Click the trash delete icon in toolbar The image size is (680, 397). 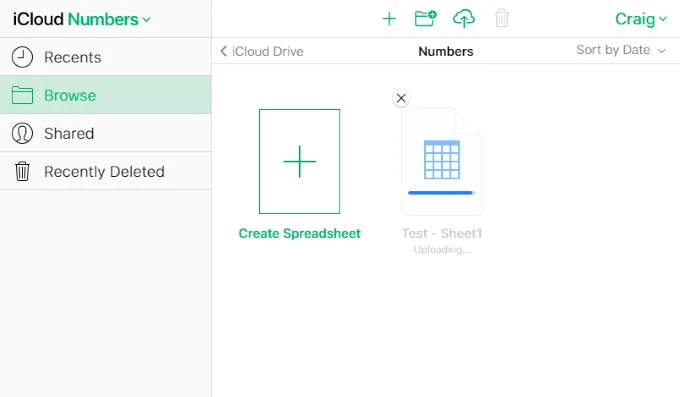(x=501, y=18)
